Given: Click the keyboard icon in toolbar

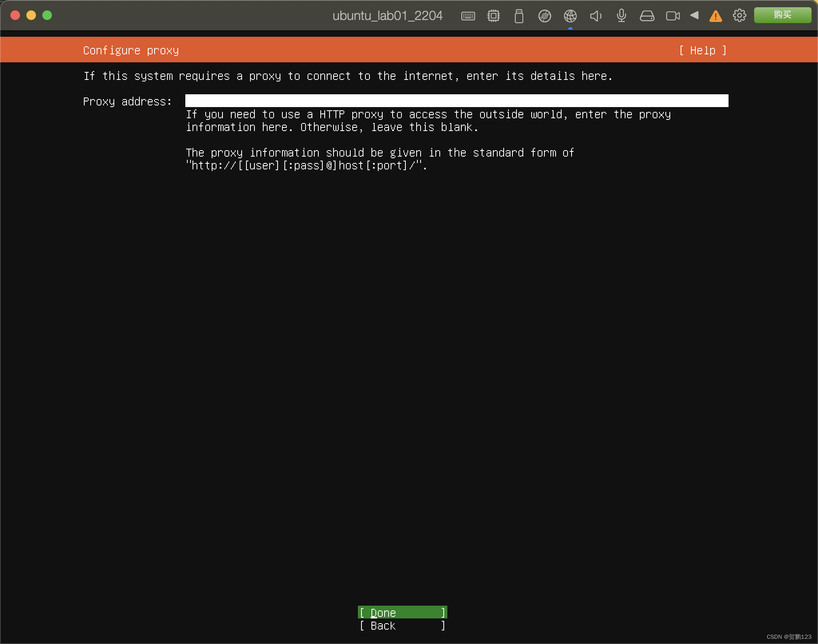Looking at the screenshot, I should (468, 16).
